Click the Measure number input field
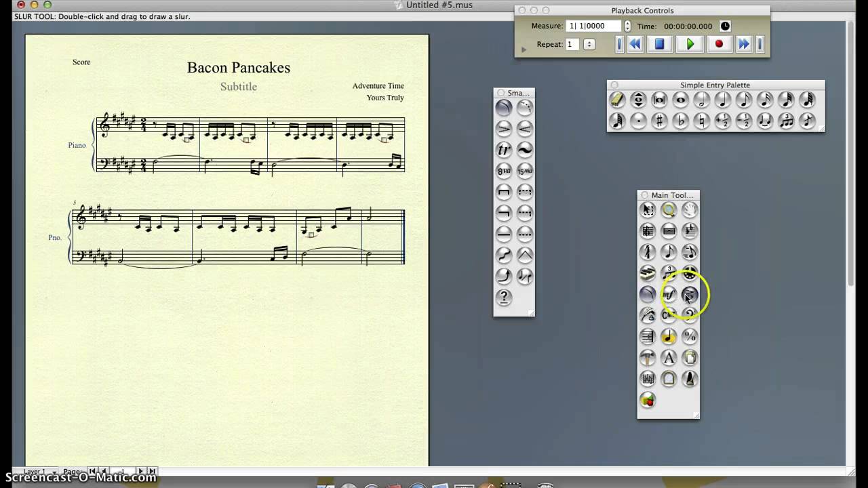Image resolution: width=868 pixels, height=488 pixels. (594, 26)
